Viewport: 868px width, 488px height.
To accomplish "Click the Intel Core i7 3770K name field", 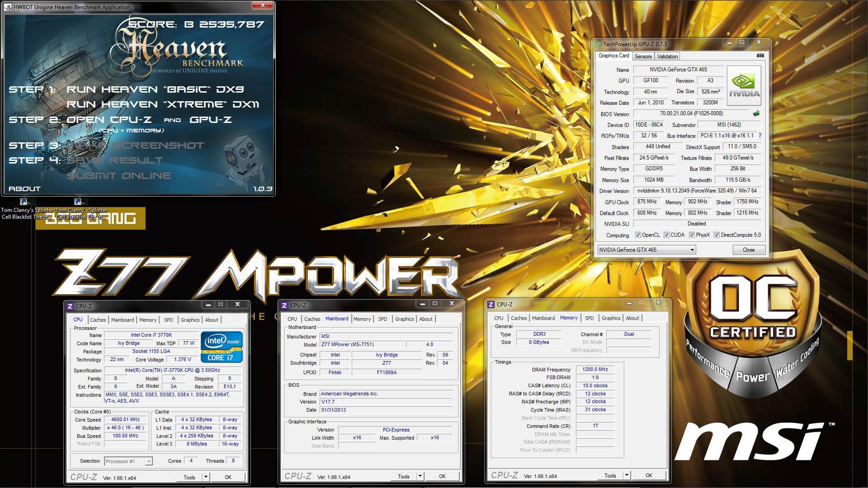I will point(151,335).
